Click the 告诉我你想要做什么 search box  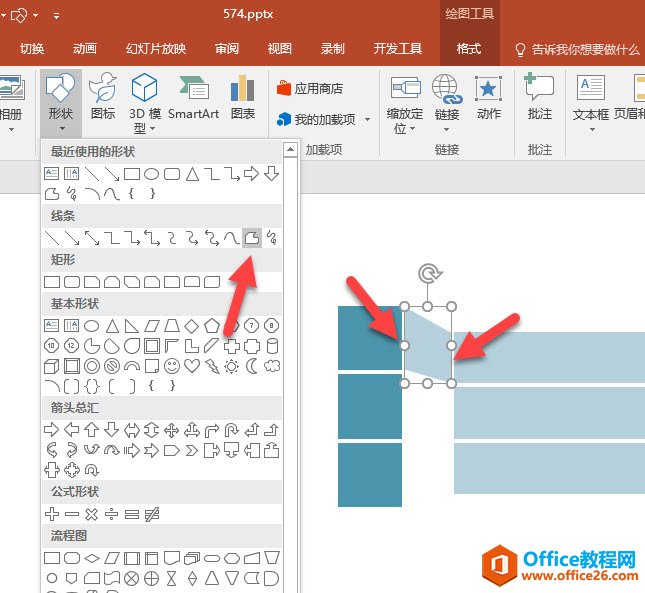tap(578, 49)
